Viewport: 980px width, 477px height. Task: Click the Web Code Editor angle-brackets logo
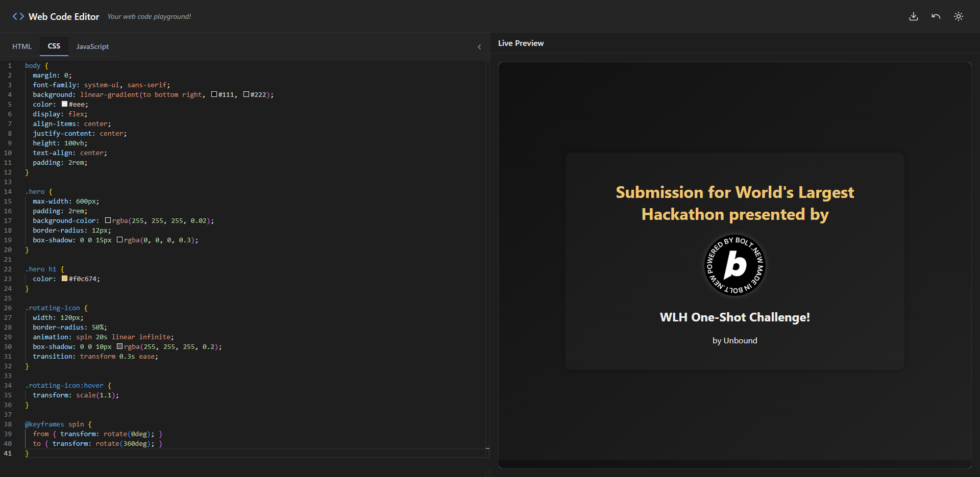coord(18,16)
